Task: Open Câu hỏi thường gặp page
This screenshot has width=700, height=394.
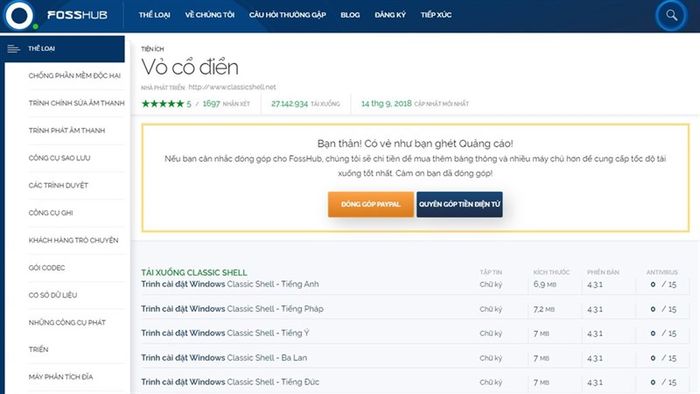Action: point(288,15)
